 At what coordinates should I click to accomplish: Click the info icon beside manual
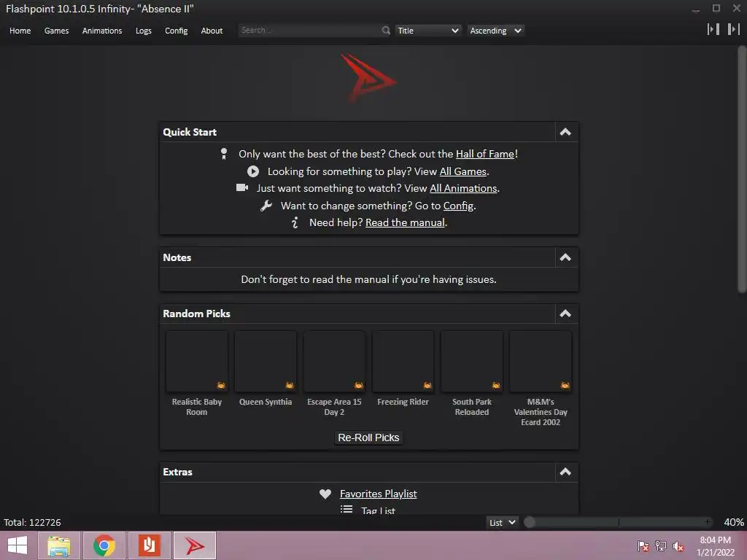tap(295, 222)
